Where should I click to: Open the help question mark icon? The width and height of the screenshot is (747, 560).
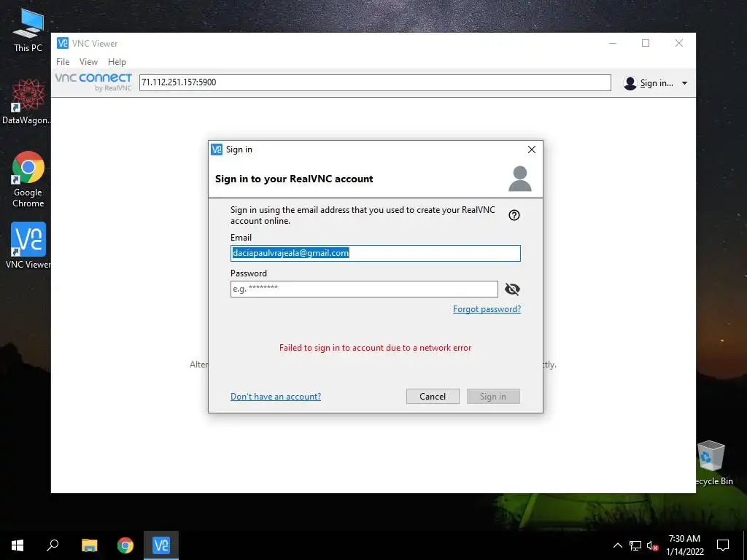(x=514, y=215)
